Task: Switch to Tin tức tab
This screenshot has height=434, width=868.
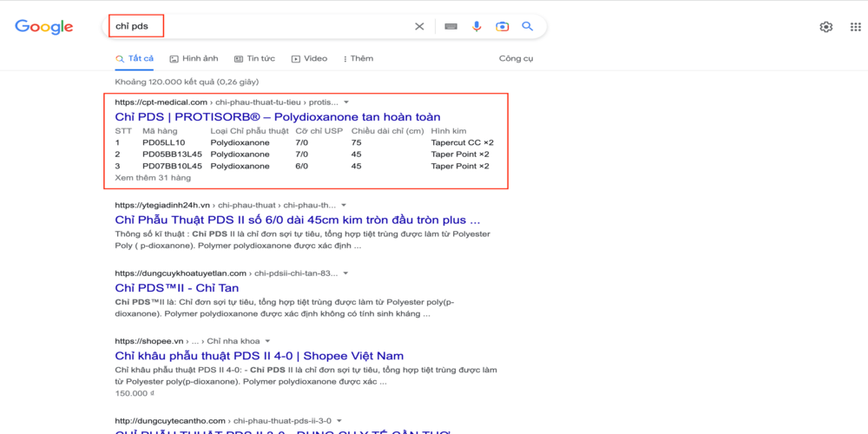Action: (254, 59)
